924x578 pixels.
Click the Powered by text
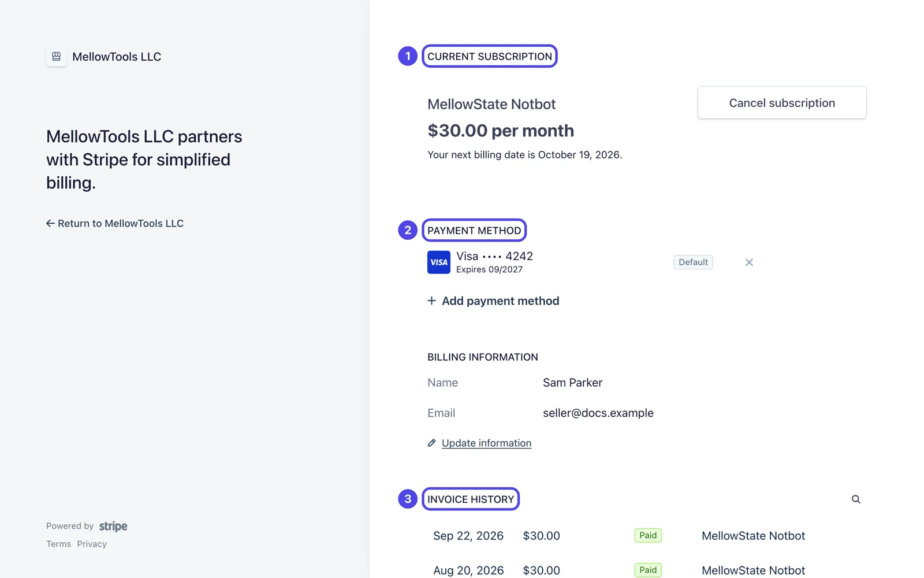click(x=70, y=526)
